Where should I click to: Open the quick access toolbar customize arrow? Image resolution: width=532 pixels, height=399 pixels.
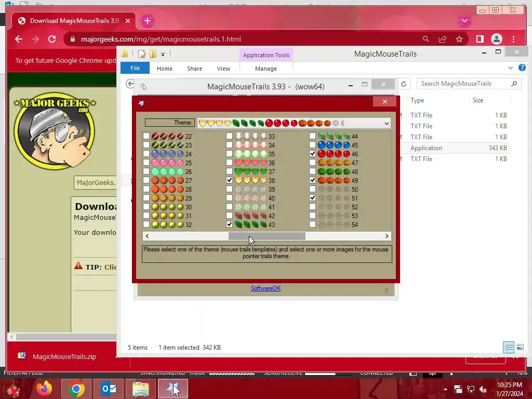tap(163, 54)
